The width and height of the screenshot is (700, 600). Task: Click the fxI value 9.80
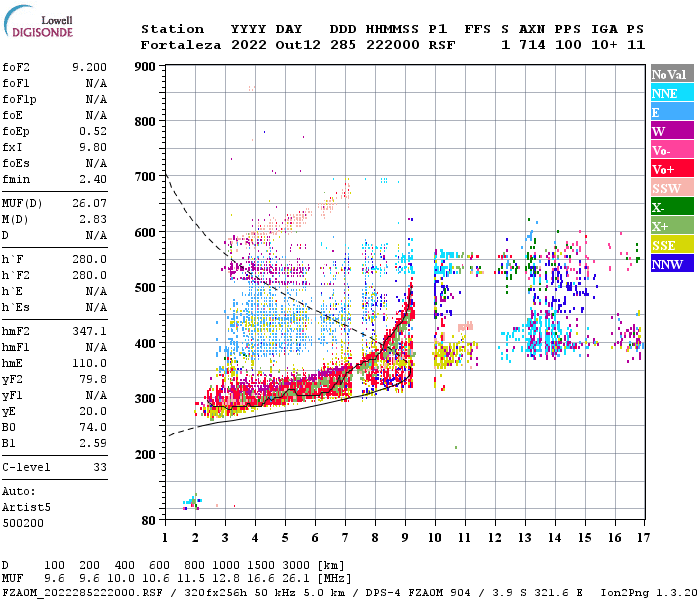(93, 147)
